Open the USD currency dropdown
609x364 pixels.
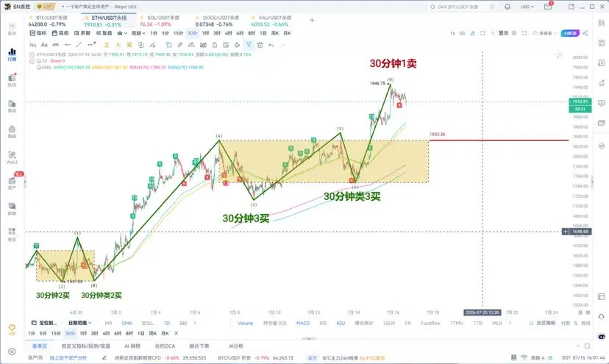(527, 7)
